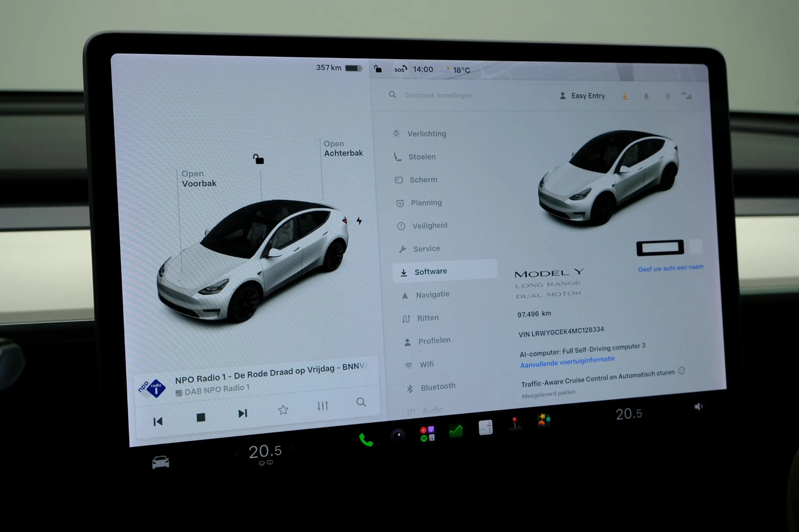799x532 pixels.
Task: Open the radio app icon in dock
Action: pyautogui.click(x=485, y=427)
